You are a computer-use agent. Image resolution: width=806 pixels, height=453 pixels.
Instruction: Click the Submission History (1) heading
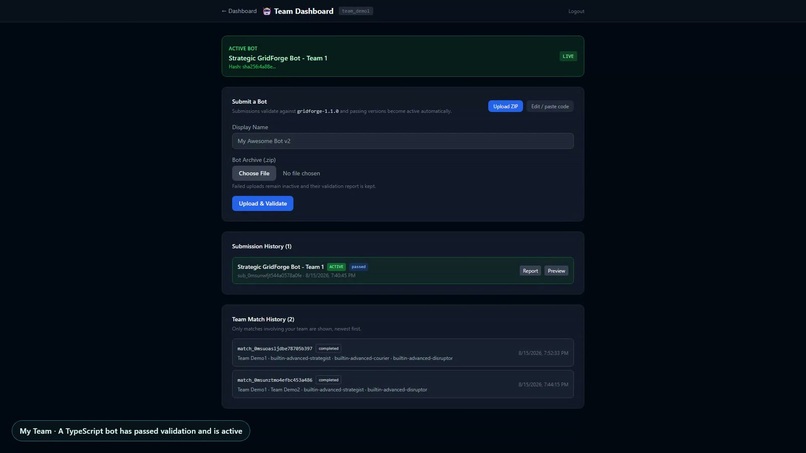[262, 246]
